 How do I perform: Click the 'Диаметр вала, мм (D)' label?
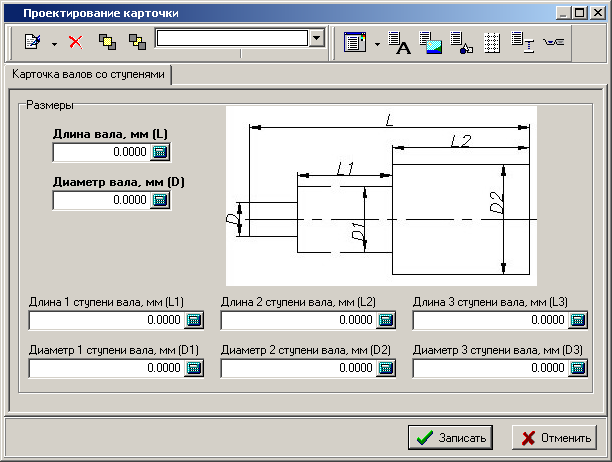119,182
